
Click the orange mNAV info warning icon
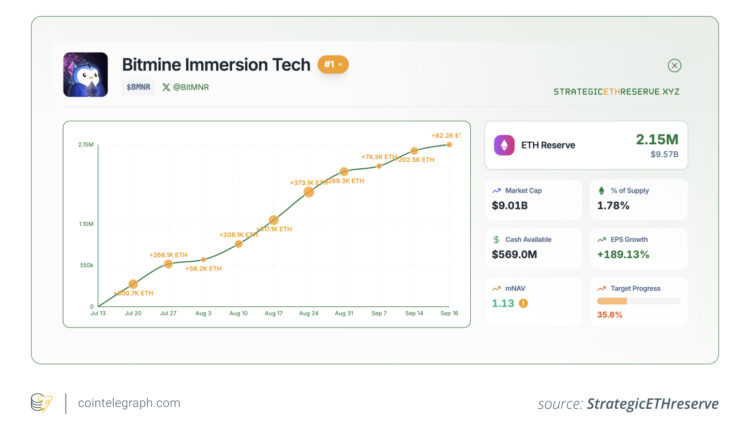pos(523,303)
